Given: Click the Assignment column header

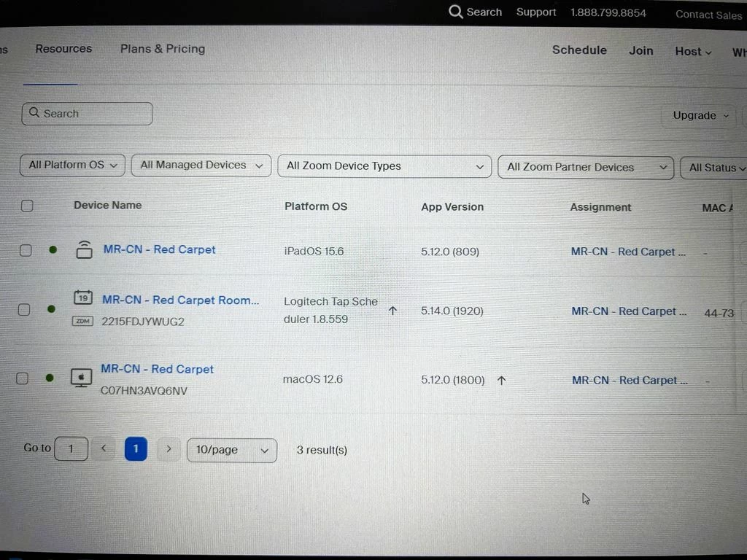Looking at the screenshot, I should pyautogui.click(x=600, y=207).
